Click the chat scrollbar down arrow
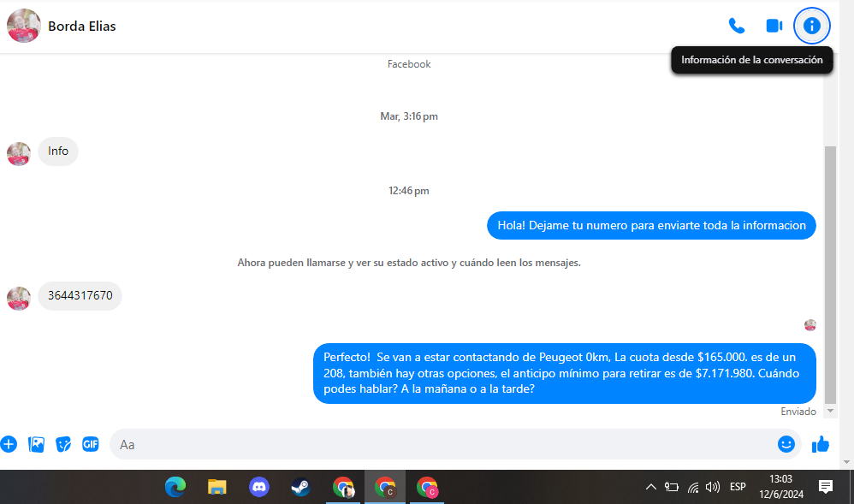Viewport: 854px width, 504px height. pyautogui.click(x=829, y=412)
